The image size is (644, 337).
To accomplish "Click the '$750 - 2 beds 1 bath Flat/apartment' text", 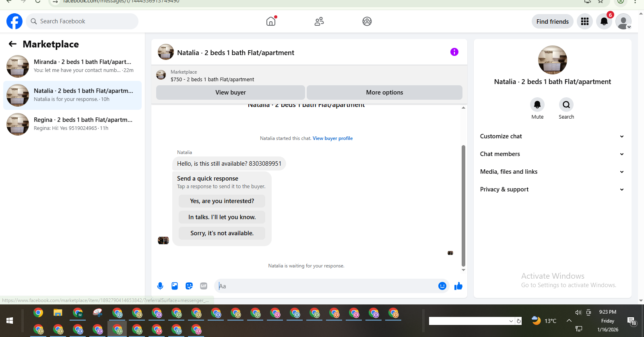I will 212,80.
